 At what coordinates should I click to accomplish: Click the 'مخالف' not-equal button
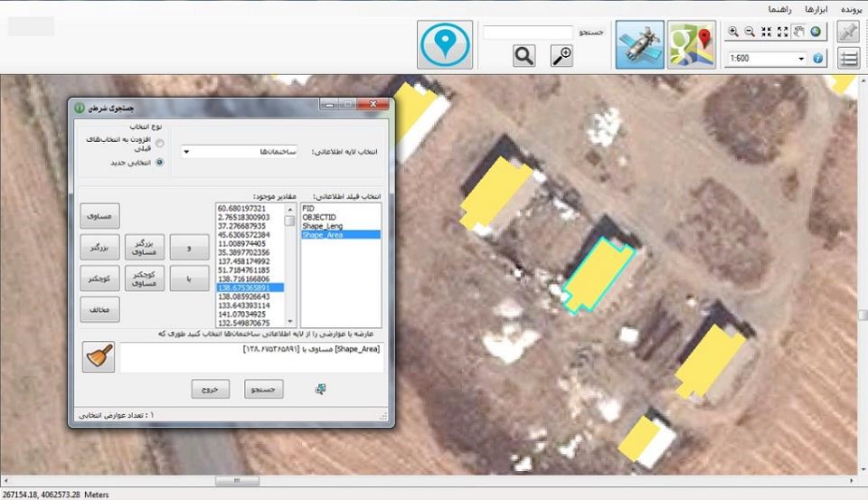tap(99, 309)
